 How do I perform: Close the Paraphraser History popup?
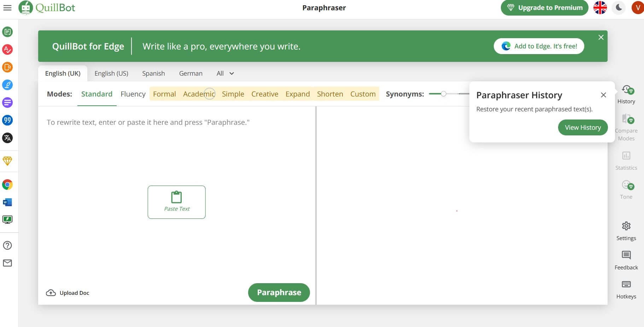coord(603,95)
